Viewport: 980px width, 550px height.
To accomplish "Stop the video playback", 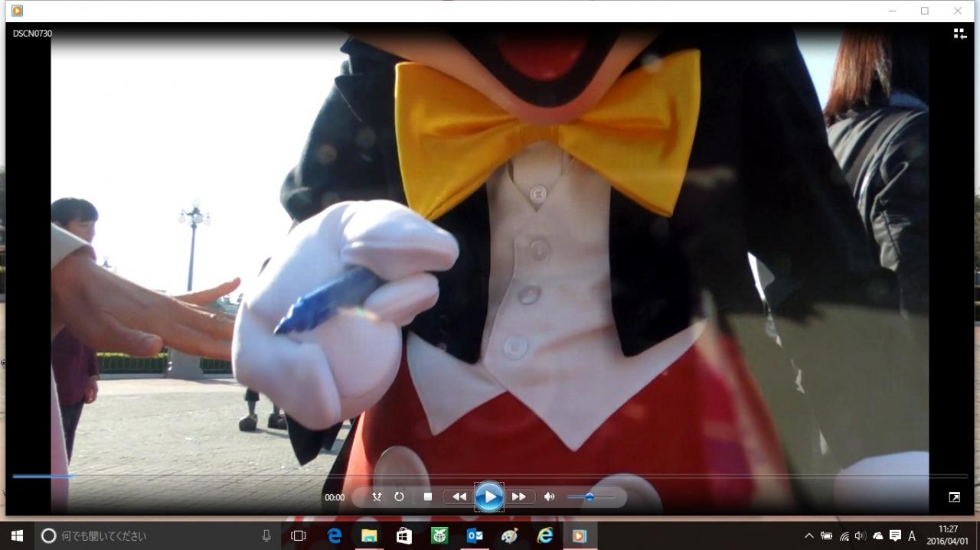I will (428, 497).
